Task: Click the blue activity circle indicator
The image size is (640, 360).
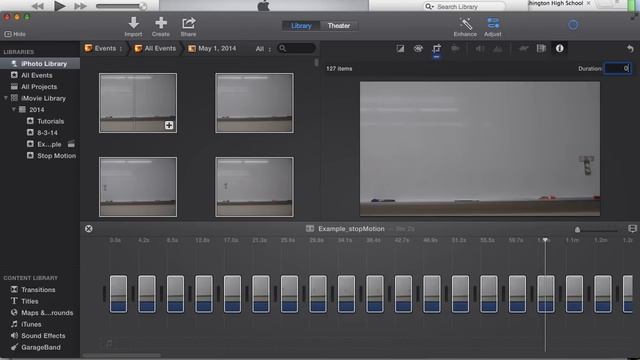Action: [573, 25]
